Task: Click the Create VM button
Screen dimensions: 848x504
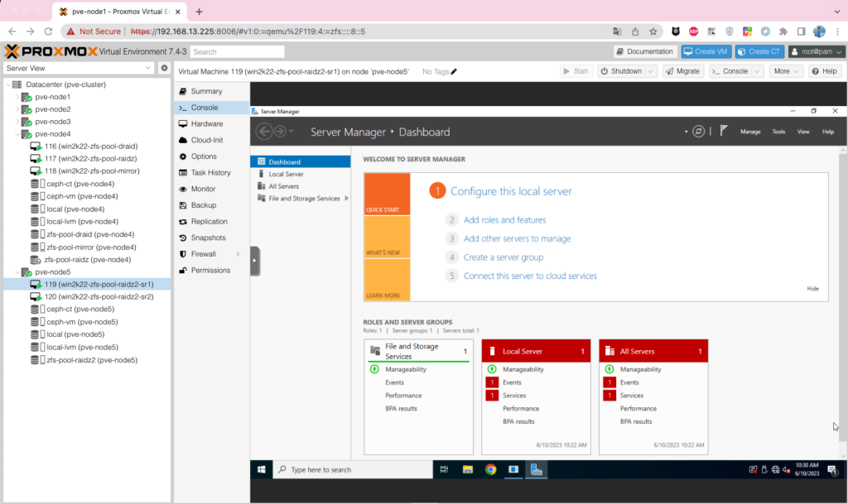Action: tap(706, 51)
